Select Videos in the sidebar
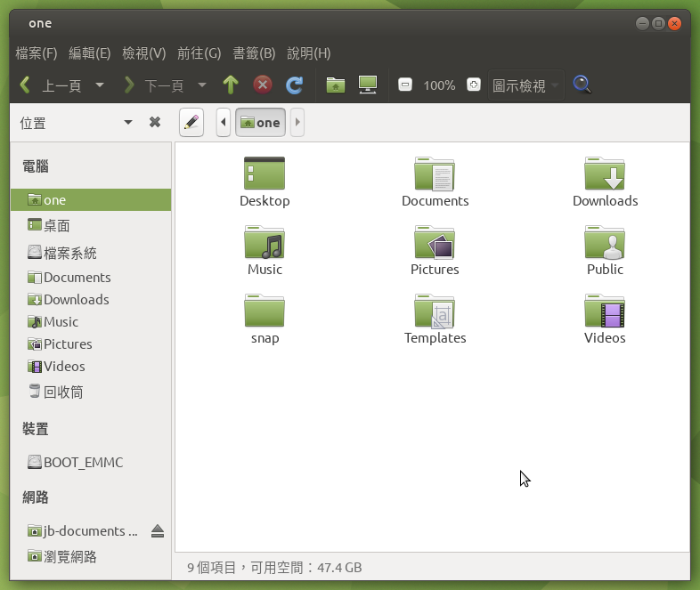 91,367
